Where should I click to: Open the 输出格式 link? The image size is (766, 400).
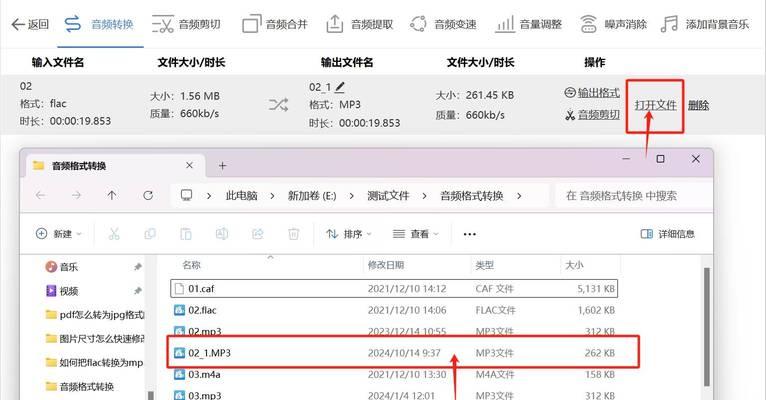click(592, 92)
